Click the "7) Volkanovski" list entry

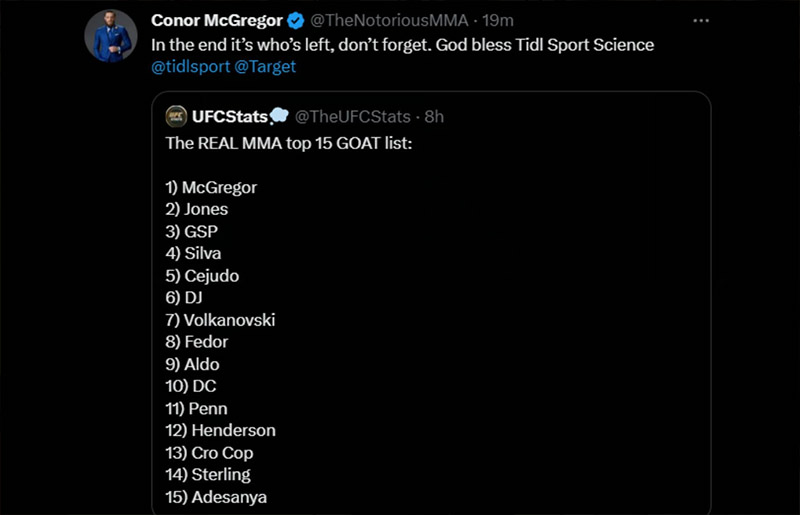coord(220,320)
